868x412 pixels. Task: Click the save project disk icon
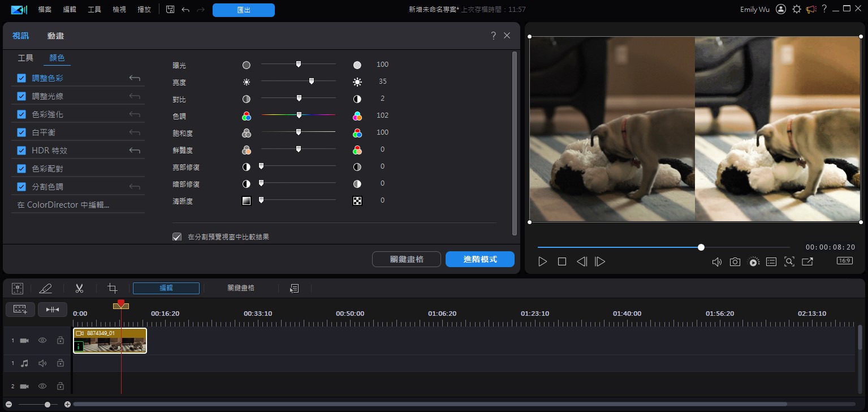170,10
